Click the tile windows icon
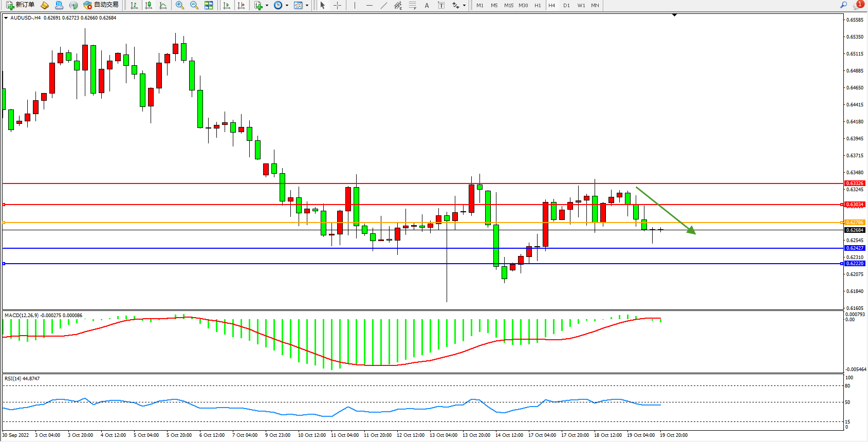This screenshot has width=868, height=442. (209, 5)
